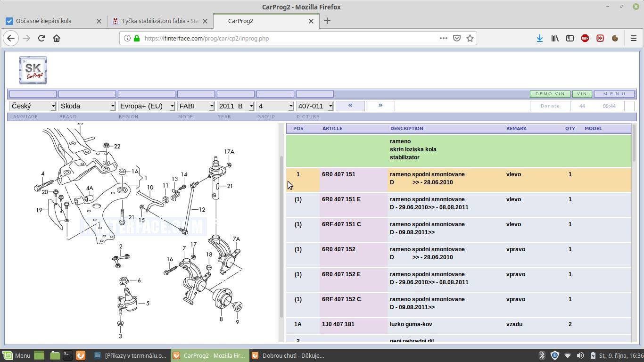This screenshot has width=644, height=362.
Task: Bookmark this page with the star
Action: (470, 38)
